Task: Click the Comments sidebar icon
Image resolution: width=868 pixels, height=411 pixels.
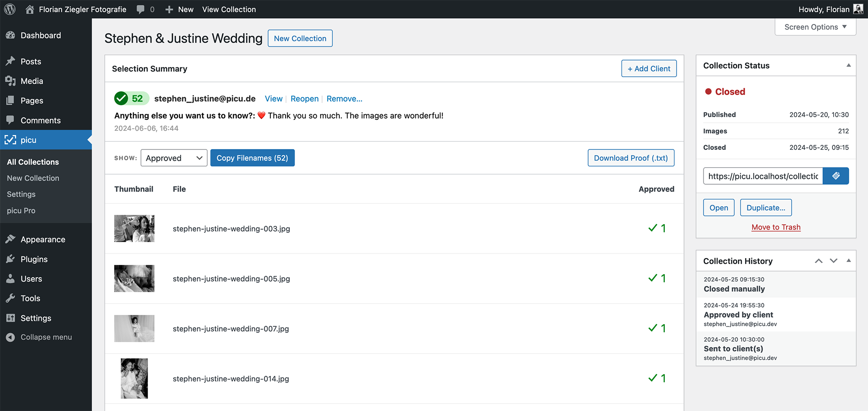Action: (x=10, y=120)
